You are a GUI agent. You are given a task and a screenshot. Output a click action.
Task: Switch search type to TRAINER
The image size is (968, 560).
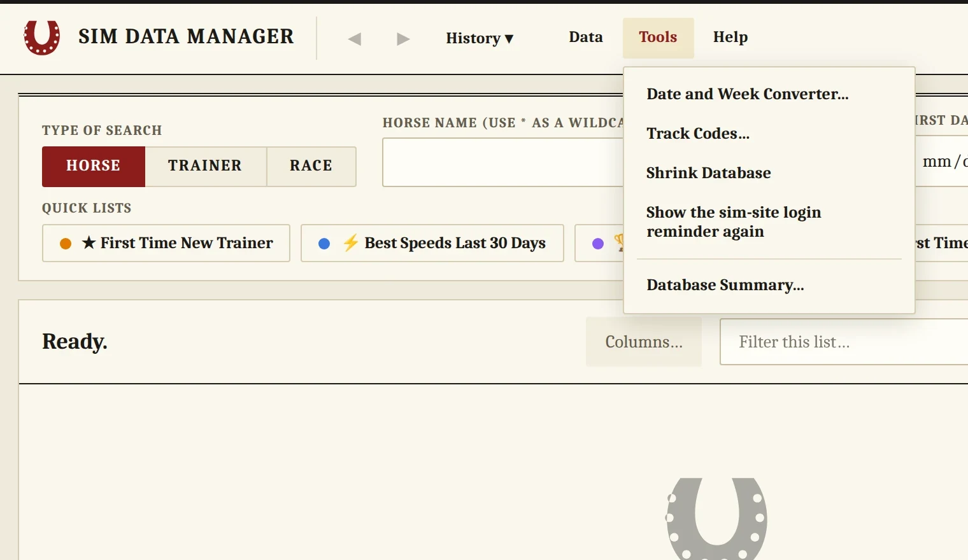(205, 166)
